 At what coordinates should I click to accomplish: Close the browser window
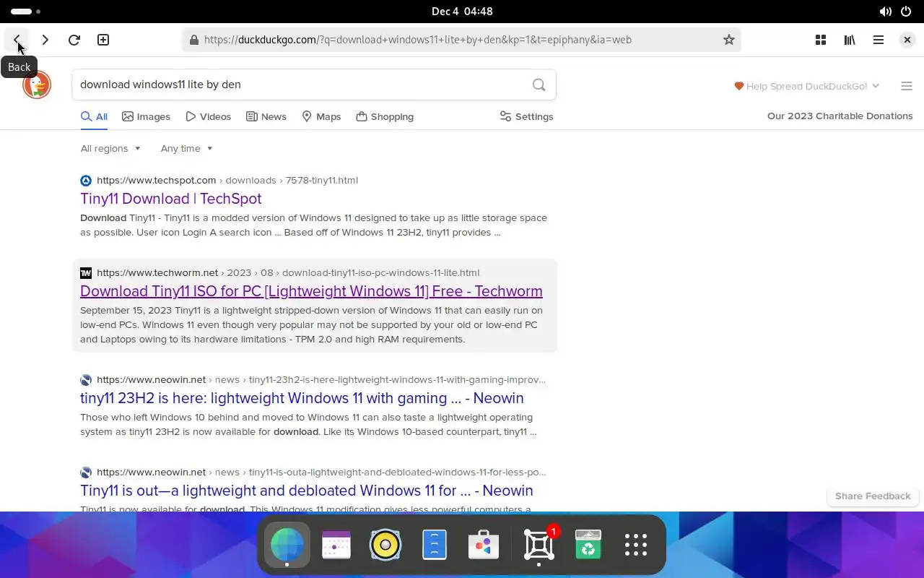907,40
